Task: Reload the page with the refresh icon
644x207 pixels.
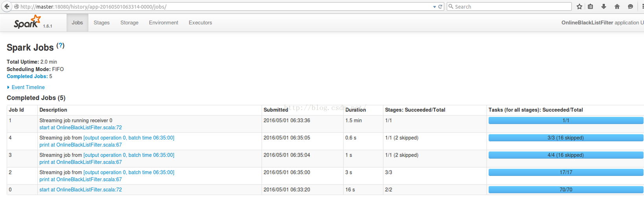Action: click(440, 7)
